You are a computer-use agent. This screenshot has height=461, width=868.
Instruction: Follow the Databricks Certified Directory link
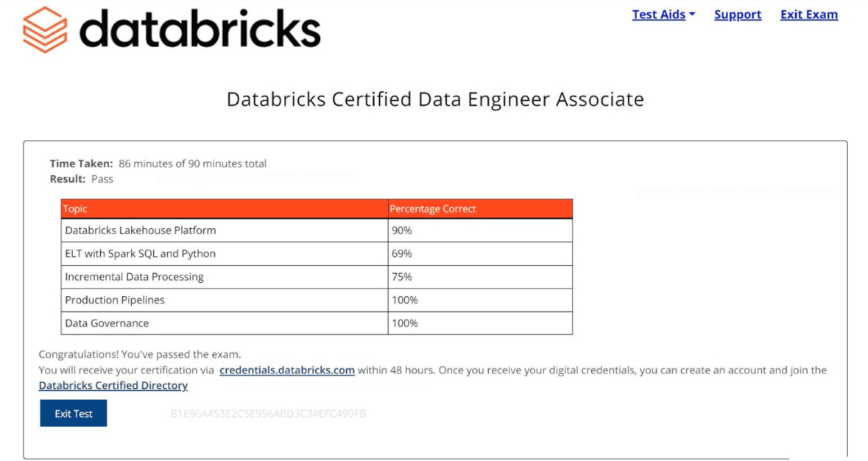click(113, 386)
